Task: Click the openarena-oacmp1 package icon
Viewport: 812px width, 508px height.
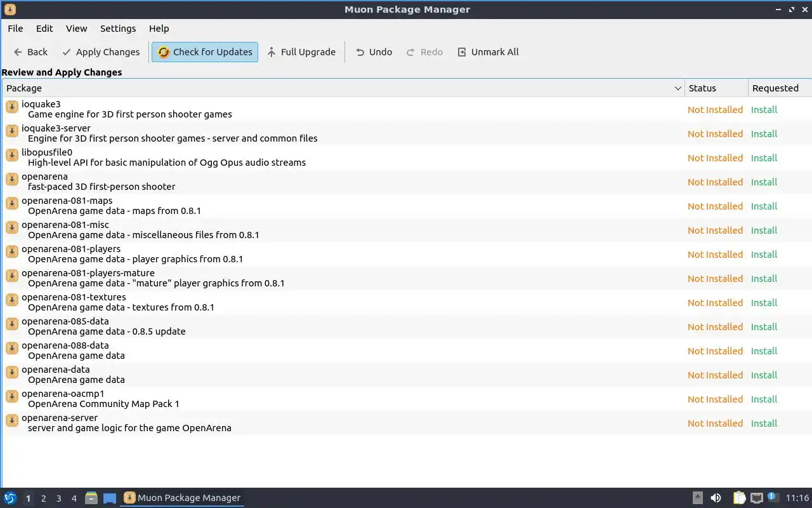Action: pos(11,396)
